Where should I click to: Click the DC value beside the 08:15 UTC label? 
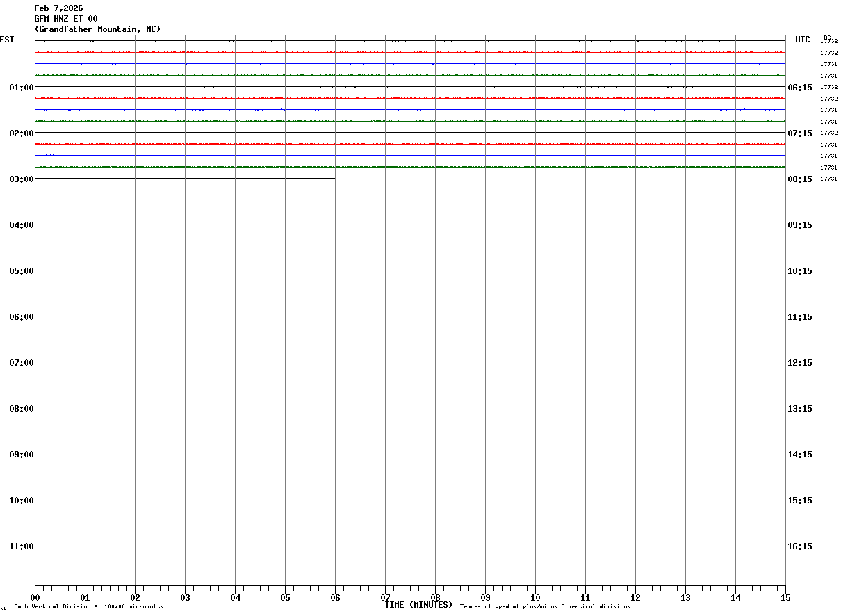[828, 179]
